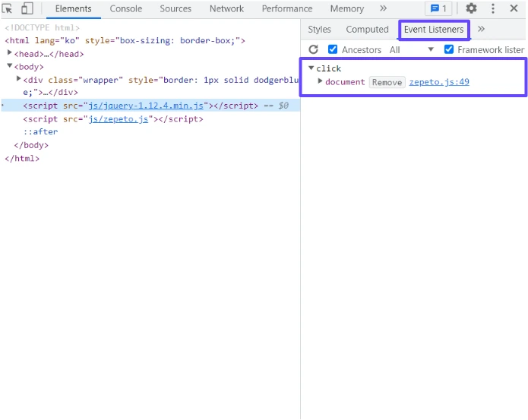Collapse the body element node
Viewport: 528px width, 420px height.
point(10,65)
